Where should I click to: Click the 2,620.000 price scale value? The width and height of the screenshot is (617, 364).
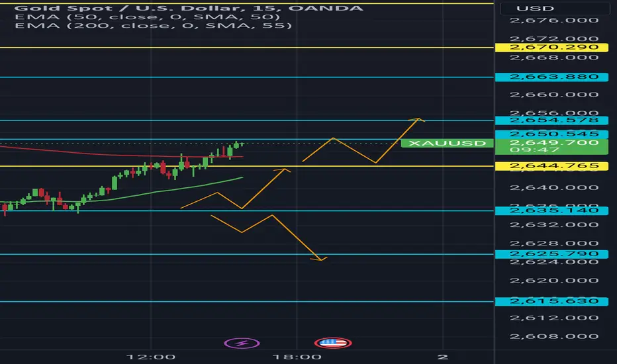[554, 281]
